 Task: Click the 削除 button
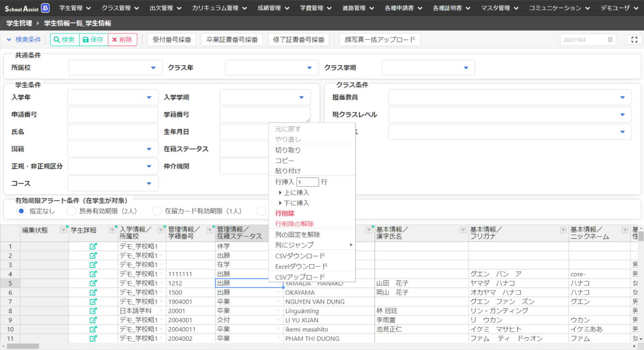click(122, 39)
